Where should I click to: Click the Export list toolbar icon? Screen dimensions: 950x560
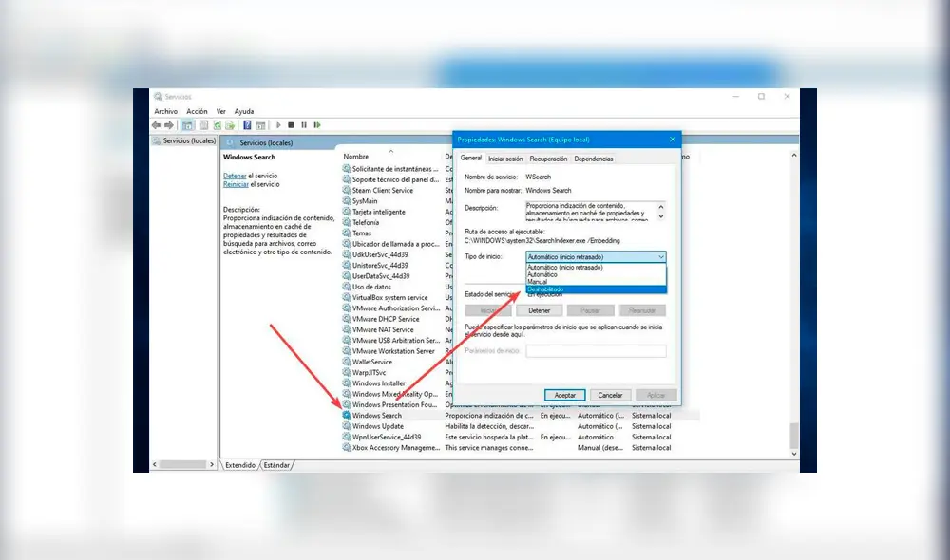(x=229, y=125)
